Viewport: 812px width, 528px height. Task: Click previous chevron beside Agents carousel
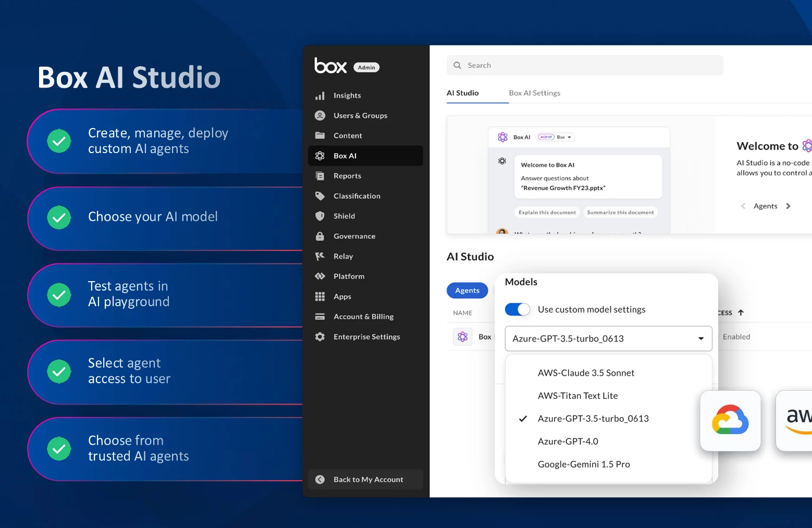click(x=743, y=206)
